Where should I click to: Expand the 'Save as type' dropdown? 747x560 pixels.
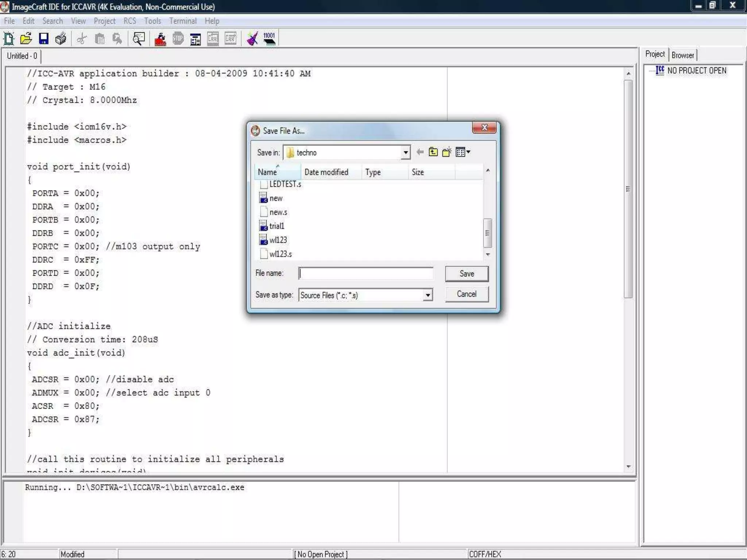click(x=428, y=295)
